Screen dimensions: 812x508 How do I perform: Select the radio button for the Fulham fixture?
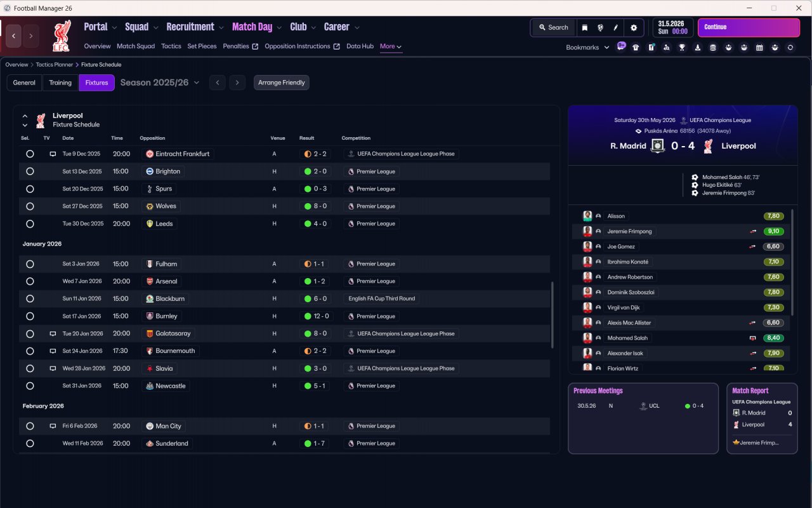click(30, 264)
